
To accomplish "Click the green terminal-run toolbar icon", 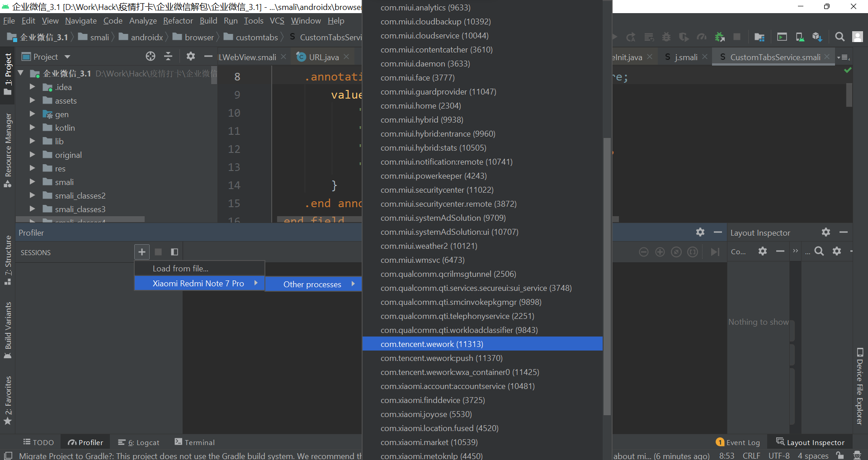I will coord(782,37).
